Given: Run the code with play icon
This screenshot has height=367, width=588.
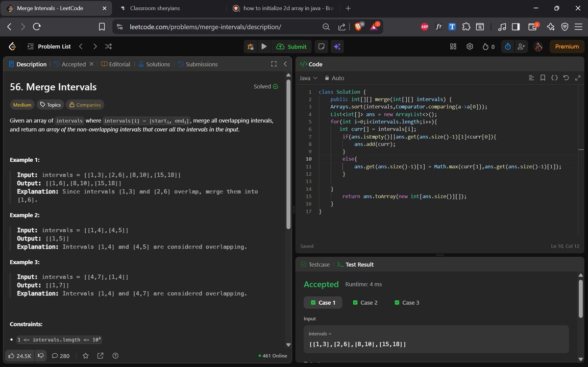Looking at the screenshot, I should click(x=264, y=47).
